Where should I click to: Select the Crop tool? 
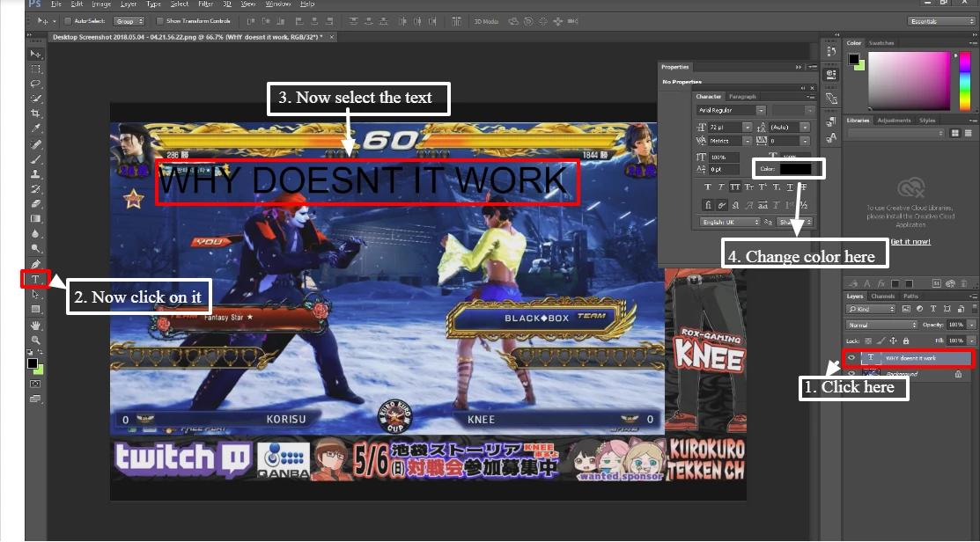[35, 114]
